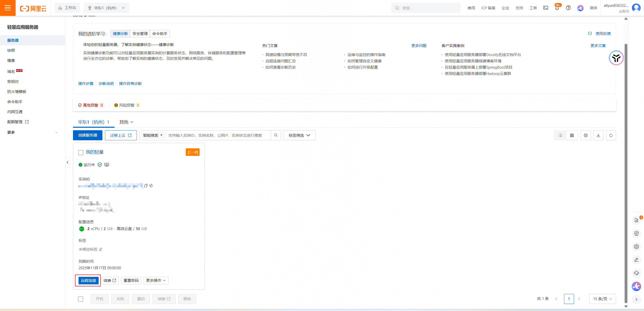Open the floating assistant robot icon

[x=616, y=58]
